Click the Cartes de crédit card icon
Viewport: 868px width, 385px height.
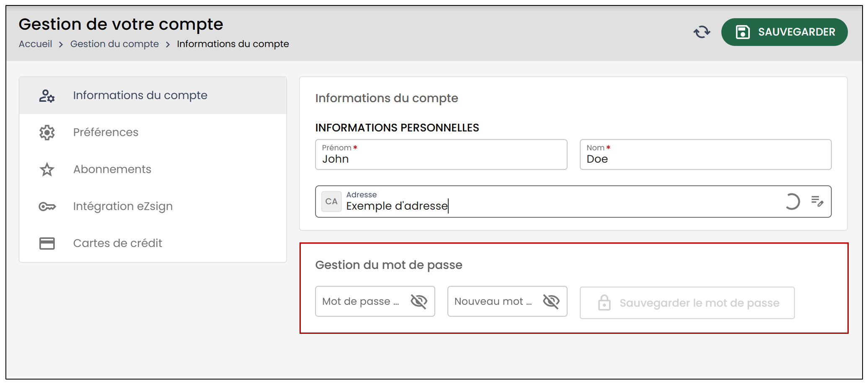point(47,243)
